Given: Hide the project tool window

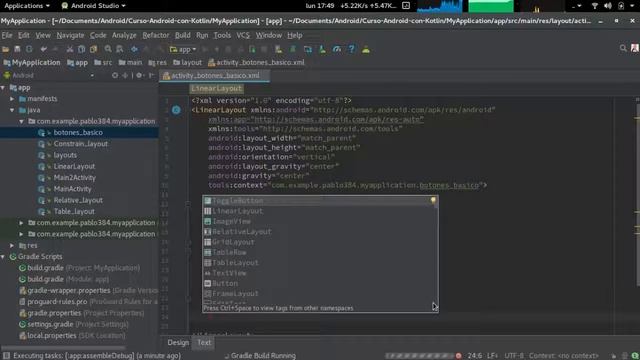Looking at the screenshot, I should (x=152, y=76).
